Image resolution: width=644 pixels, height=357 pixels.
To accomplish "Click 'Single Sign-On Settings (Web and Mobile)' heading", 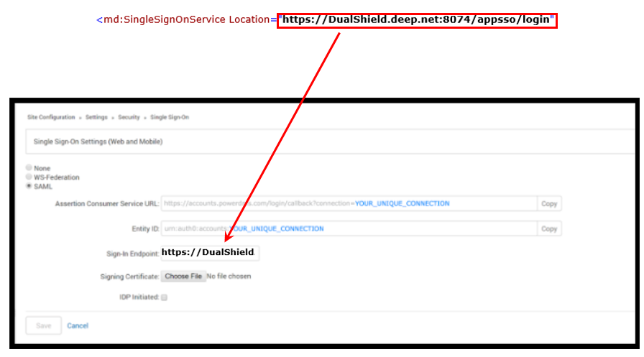I will click(98, 142).
